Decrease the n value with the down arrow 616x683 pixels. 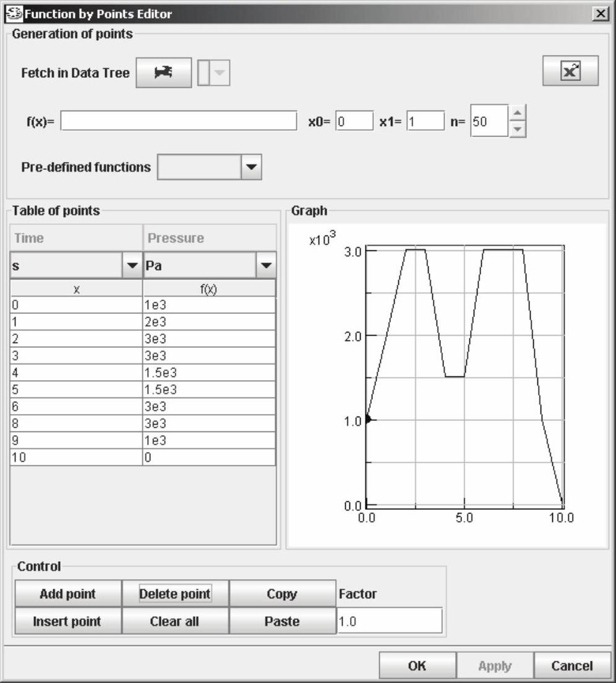[518, 129]
